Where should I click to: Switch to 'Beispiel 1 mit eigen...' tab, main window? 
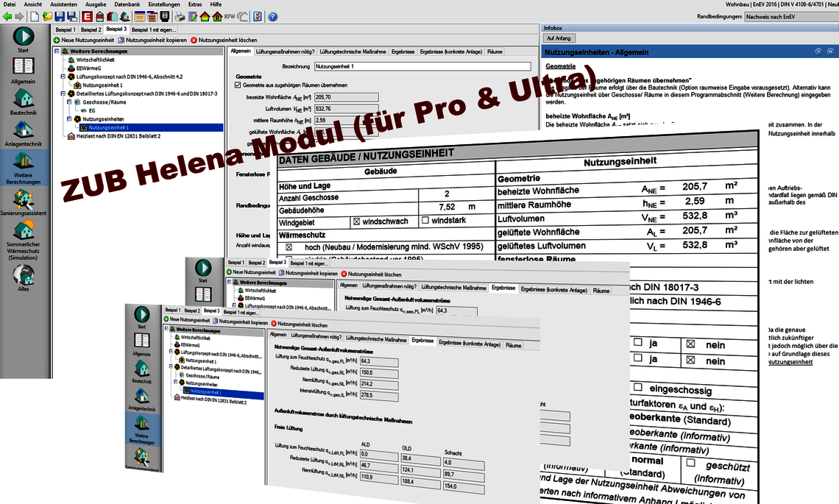tap(154, 30)
